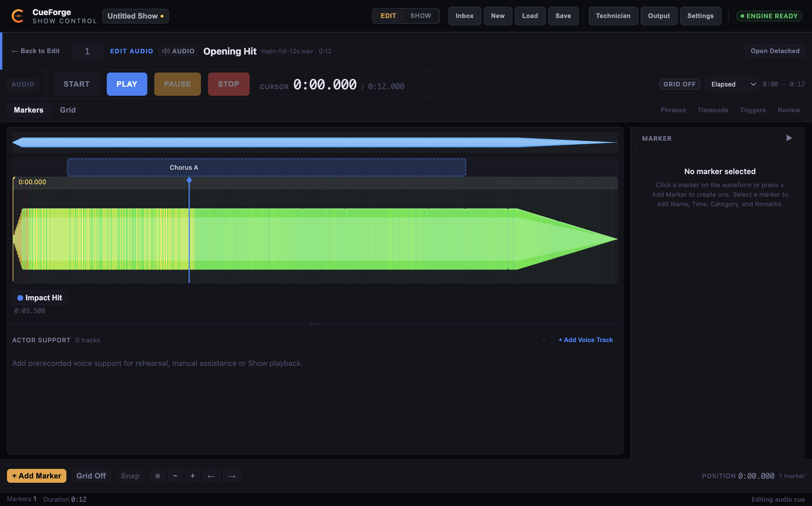Screen dimensions: 812x506
Task: Open the Technician panel
Action: (613, 16)
